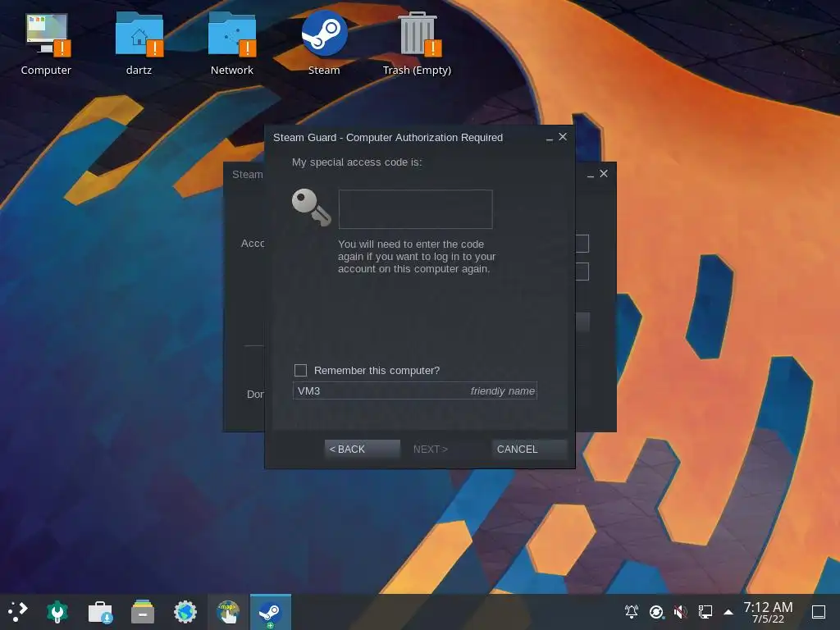Viewport: 840px width, 630px height.
Task: Minimize the Steam Guard dialog
Action: tap(549, 138)
